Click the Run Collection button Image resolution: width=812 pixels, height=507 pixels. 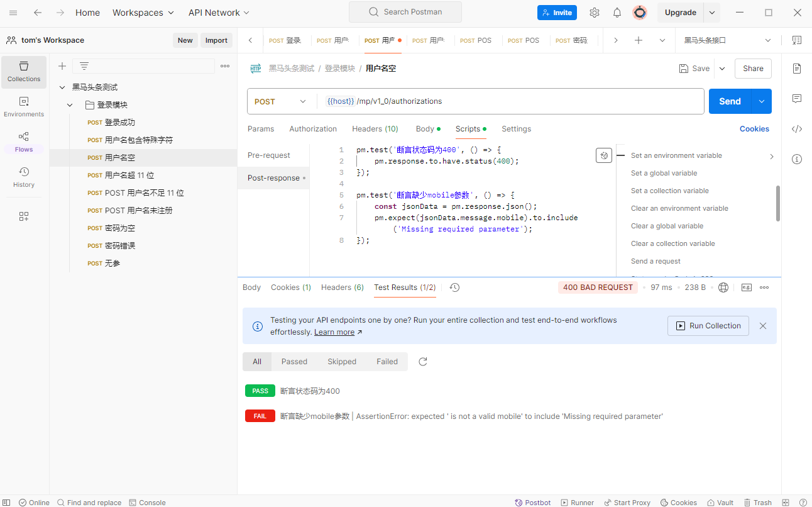[x=708, y=326]
